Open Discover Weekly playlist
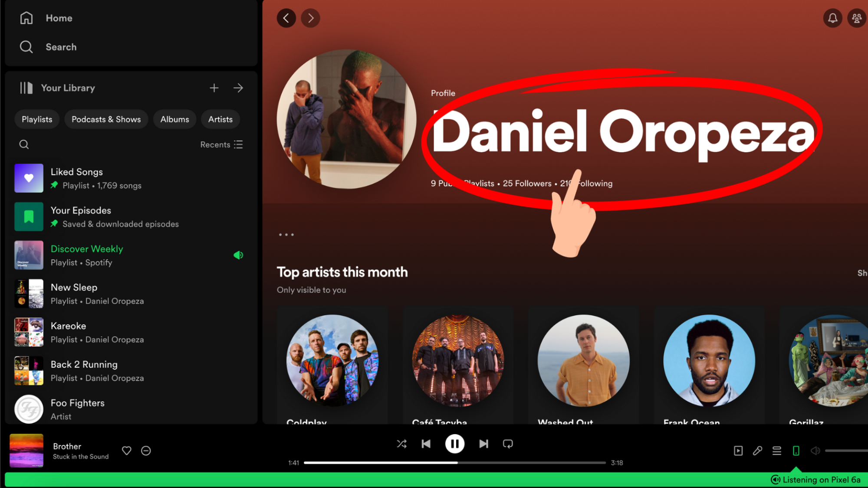The height and width of the screenshot is (488, 868). 131,255
